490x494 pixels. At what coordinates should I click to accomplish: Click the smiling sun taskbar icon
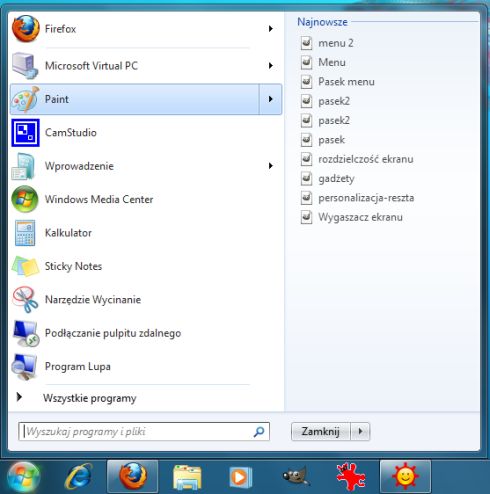click(405, 477)
